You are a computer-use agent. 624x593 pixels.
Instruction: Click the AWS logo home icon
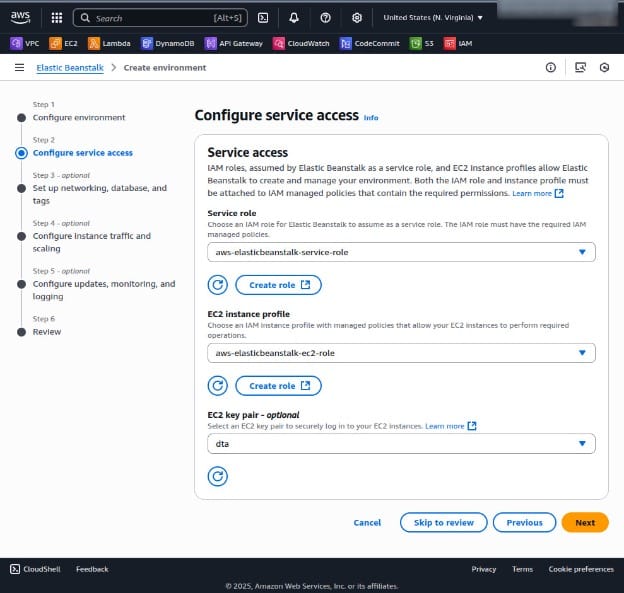20,18
